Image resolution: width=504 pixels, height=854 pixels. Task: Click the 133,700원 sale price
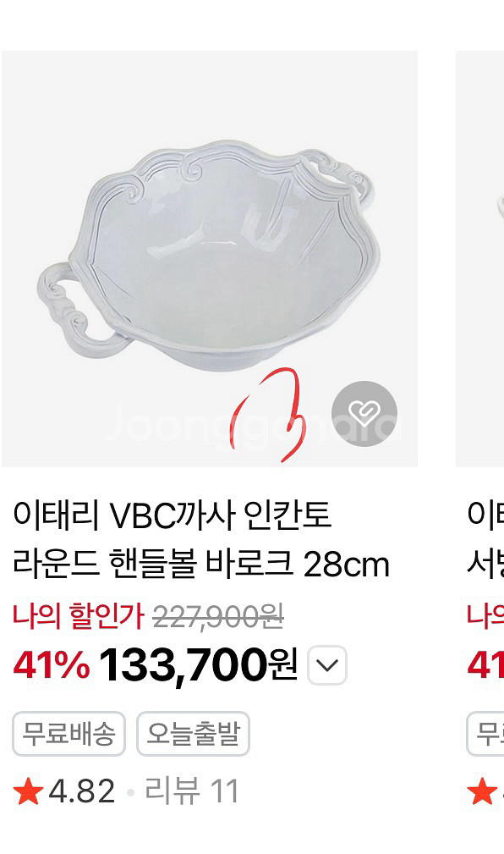[199, 665]
